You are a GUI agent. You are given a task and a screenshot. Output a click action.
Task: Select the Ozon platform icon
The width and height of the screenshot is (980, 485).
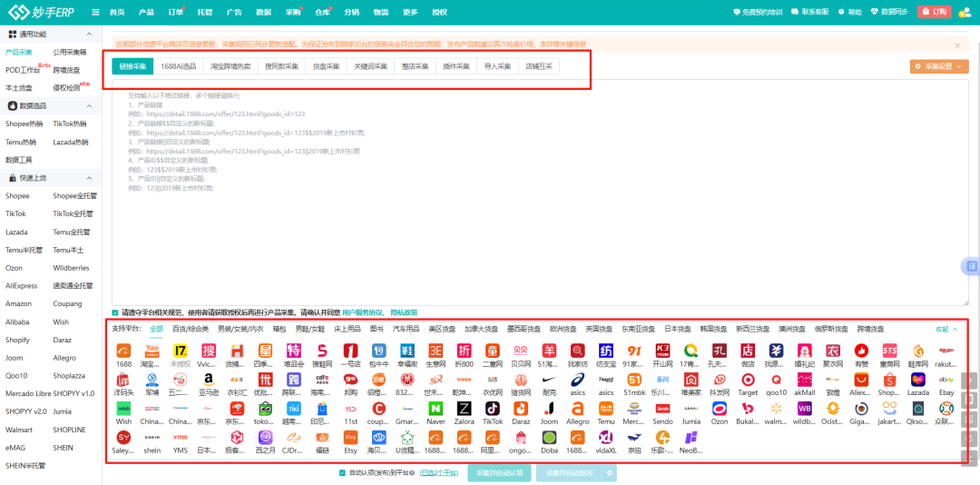pos(720,409)
